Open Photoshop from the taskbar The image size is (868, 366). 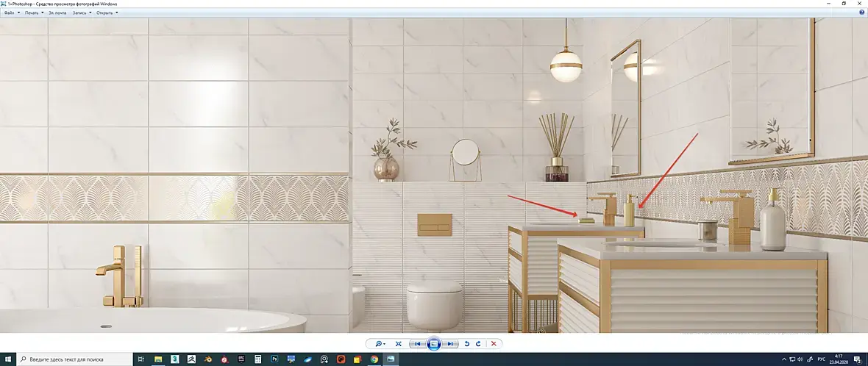(274, 359)
